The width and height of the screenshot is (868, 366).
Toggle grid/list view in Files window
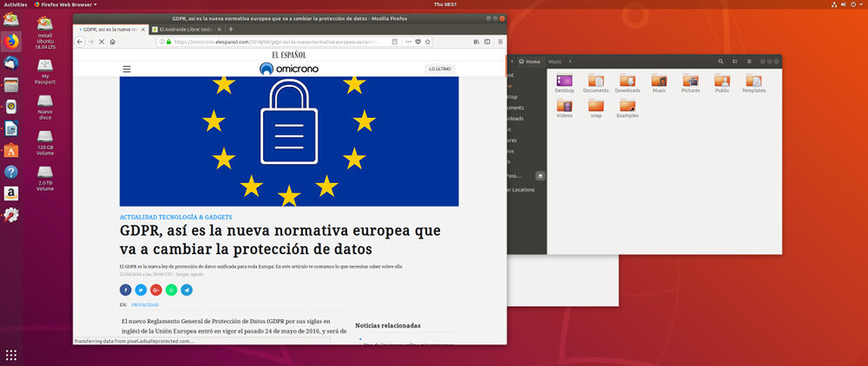point(735,62)
